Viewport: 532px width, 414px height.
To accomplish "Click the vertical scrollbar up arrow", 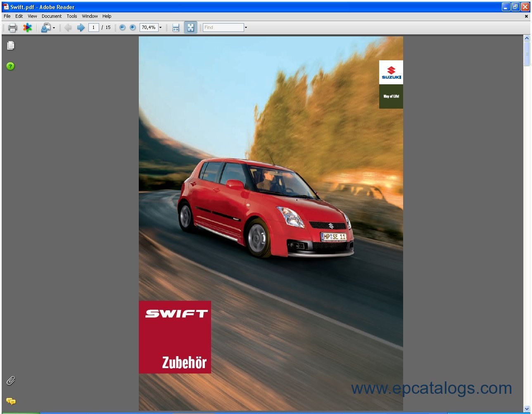I will (527, 38).
